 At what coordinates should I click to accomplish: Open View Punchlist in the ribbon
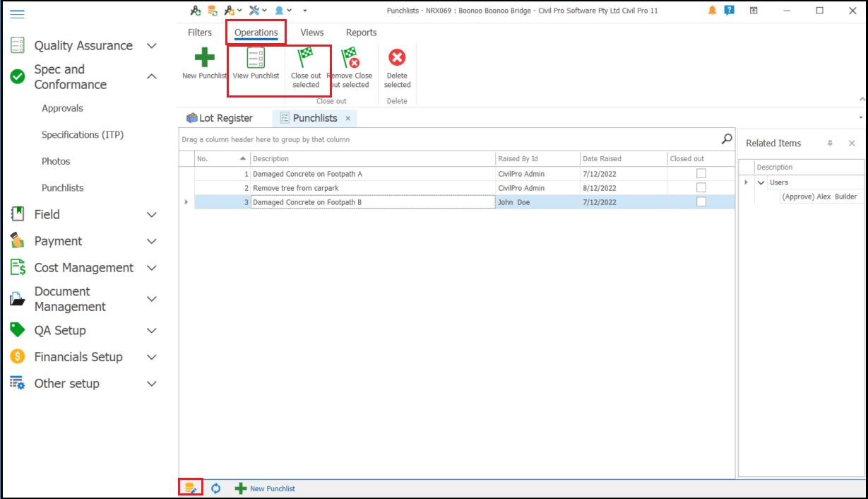click(256, 59)
